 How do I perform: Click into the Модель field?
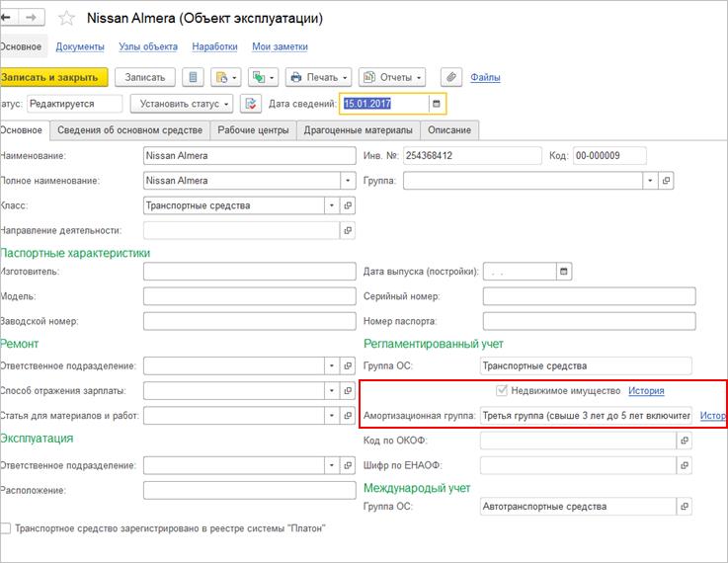coord(249,296)
